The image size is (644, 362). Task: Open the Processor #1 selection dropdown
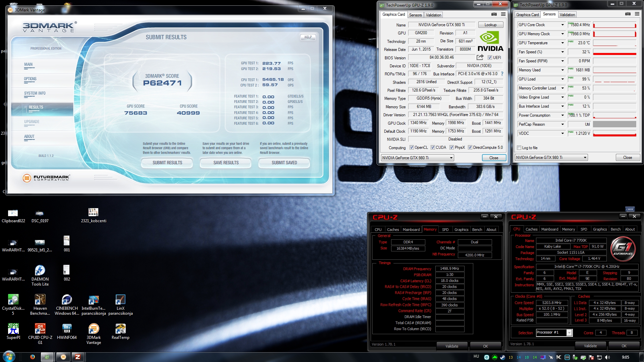tap(569, 333)
